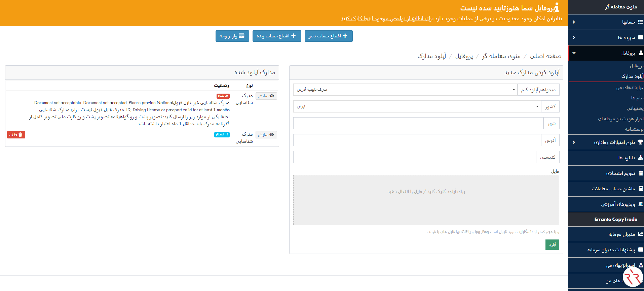
Task: Click منوی معامله گر breadcrumb link
Action: (501, 56)
